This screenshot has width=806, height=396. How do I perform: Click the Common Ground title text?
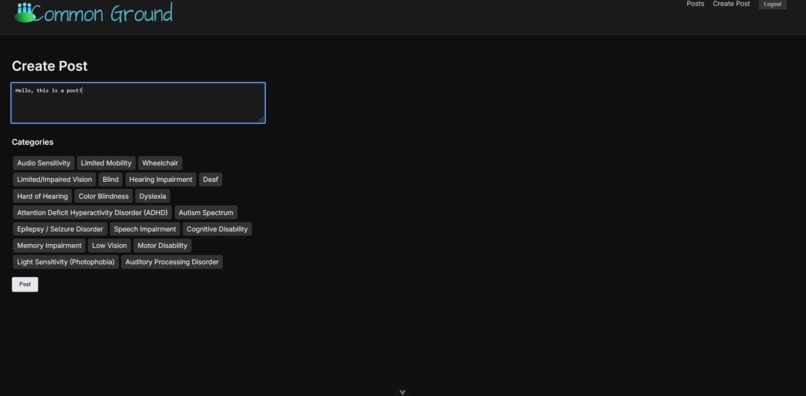coord(103,14)
